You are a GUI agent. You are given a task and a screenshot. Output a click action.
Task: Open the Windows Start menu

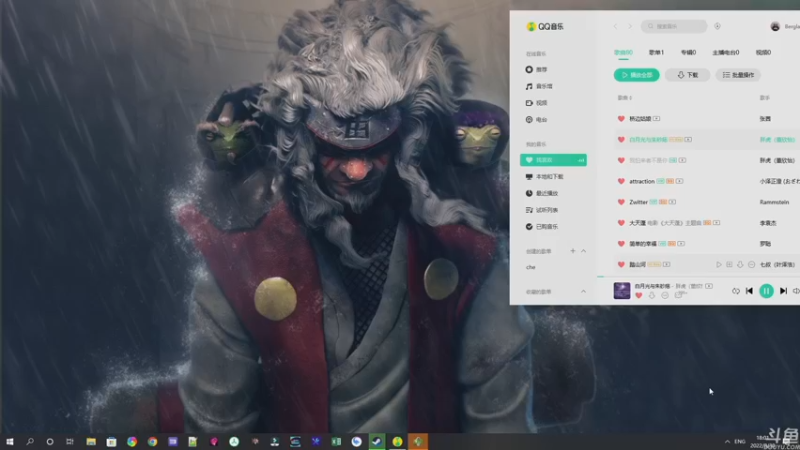coord(9,441)
